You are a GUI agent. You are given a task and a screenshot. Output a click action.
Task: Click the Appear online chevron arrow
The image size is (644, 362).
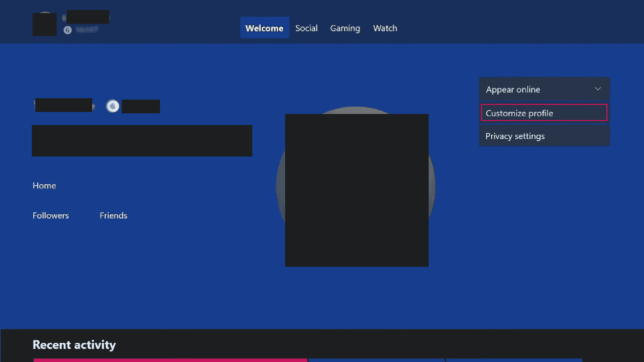click(x=598, y=89)
